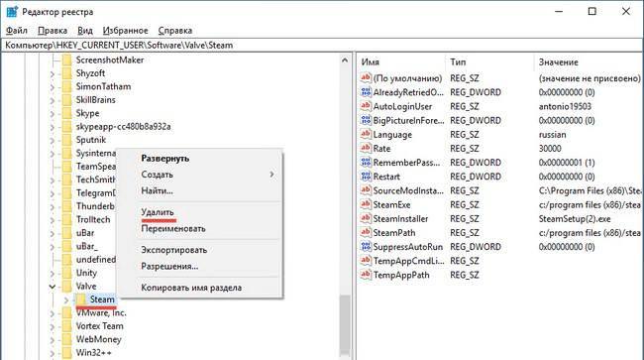Select Копировать имя раздела entry
This screenshot has width=644, height=360.
click(191, 288)
